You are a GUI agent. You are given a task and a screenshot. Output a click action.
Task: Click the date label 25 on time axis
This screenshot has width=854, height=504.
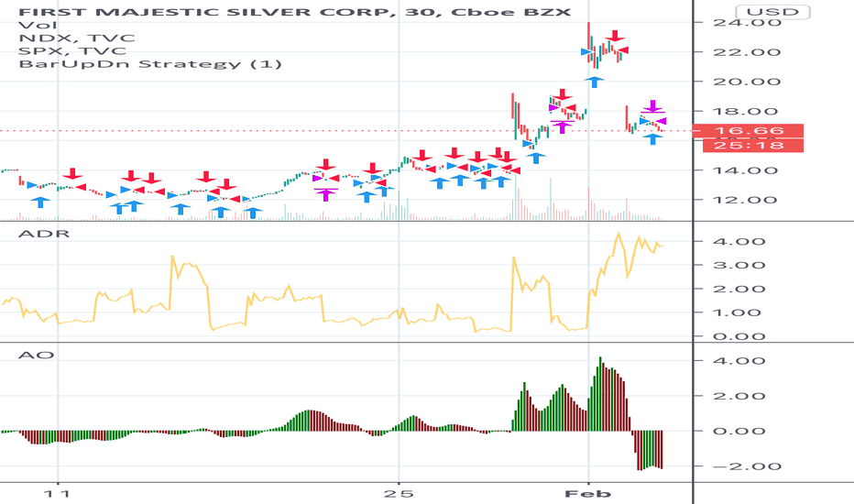pyautogui.click(x=398, y=494)
